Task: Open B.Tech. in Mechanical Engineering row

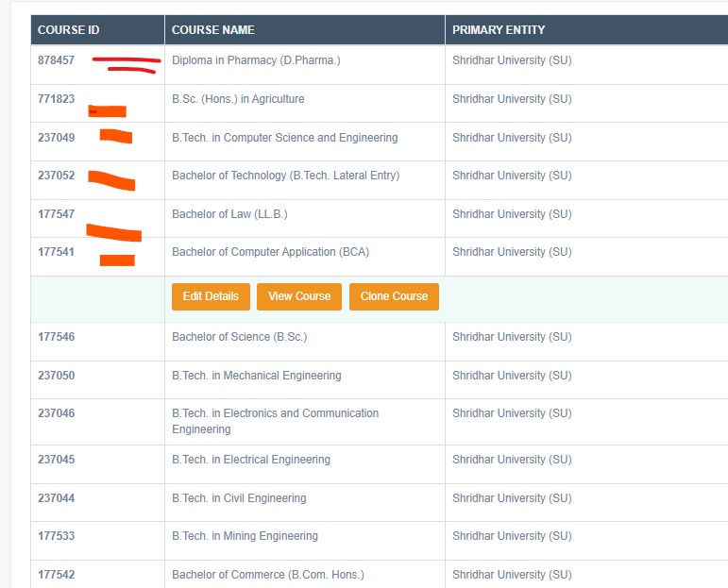Action: pyautogui.click(x=256, y=376)
